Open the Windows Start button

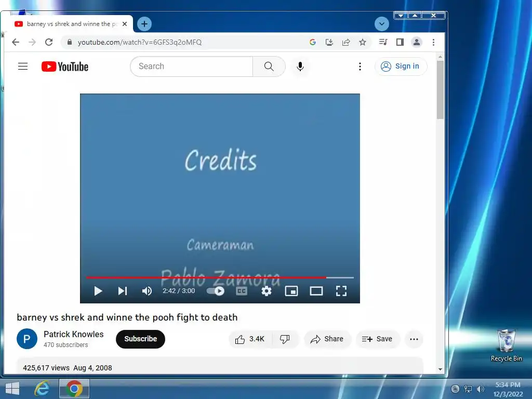tap(12, 389)
